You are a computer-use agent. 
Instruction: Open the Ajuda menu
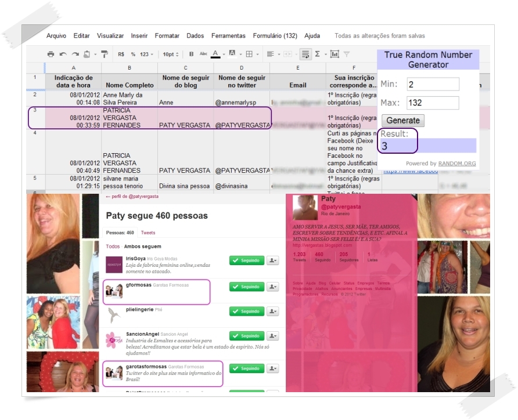click(x=312, y=35)
